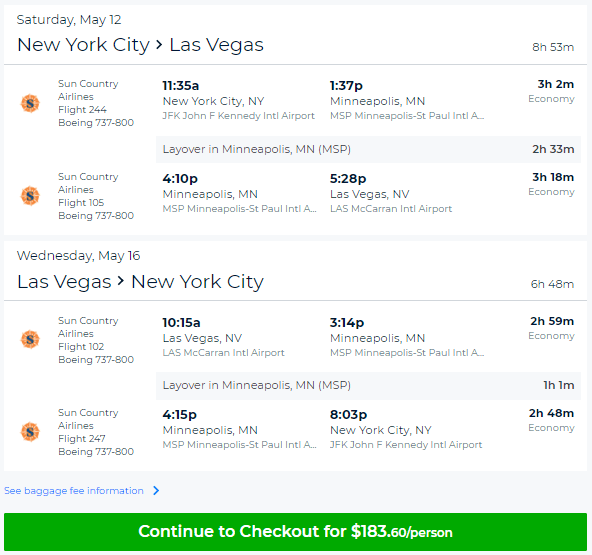The image size is (592, 555).
Task: Open See baggage fee information link
Action: 74,490
